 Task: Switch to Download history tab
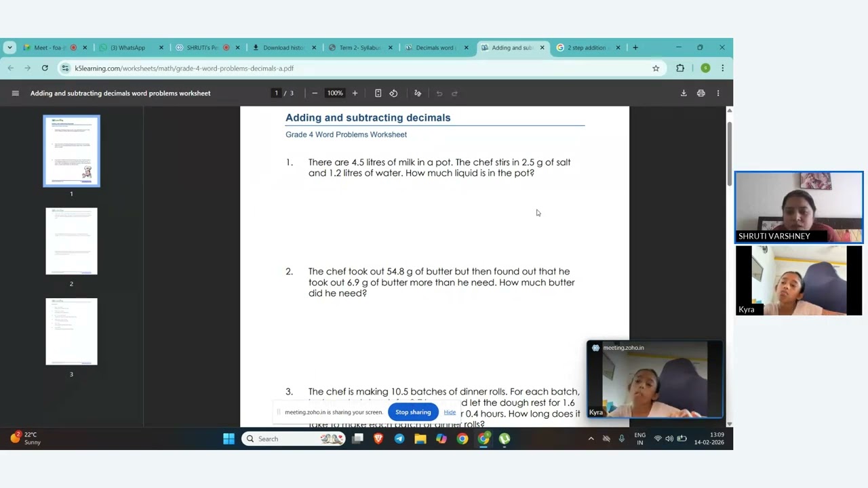[283, 47]
